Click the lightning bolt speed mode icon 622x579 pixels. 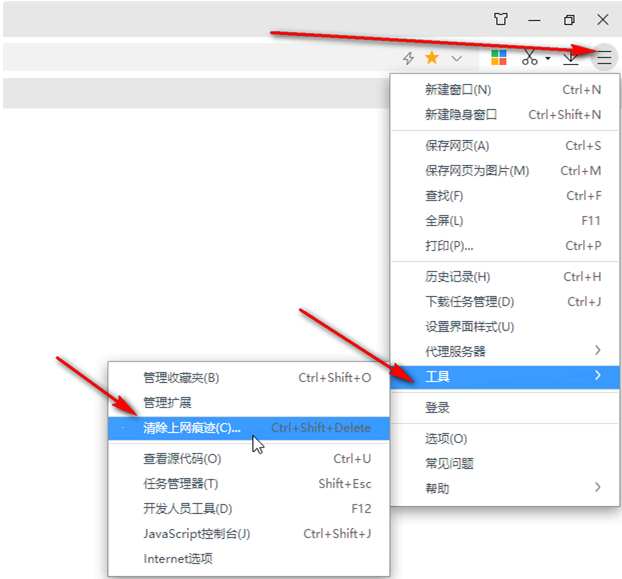point(408,58)
